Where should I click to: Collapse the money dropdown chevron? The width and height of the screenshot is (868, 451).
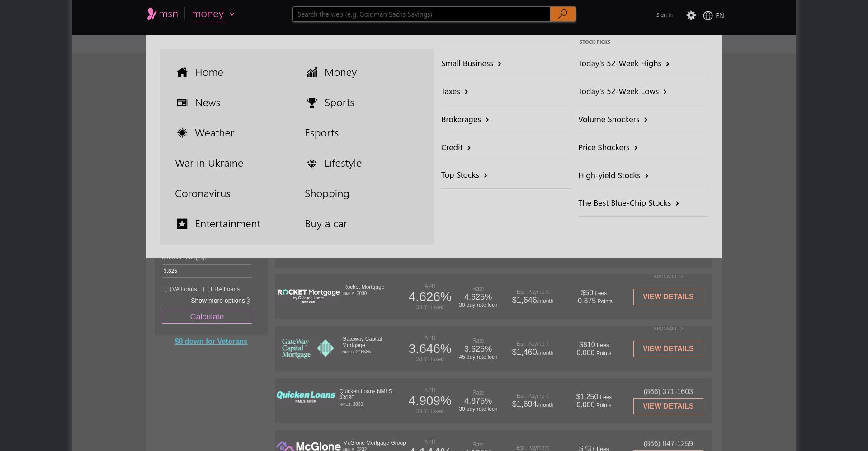[232, 14]
